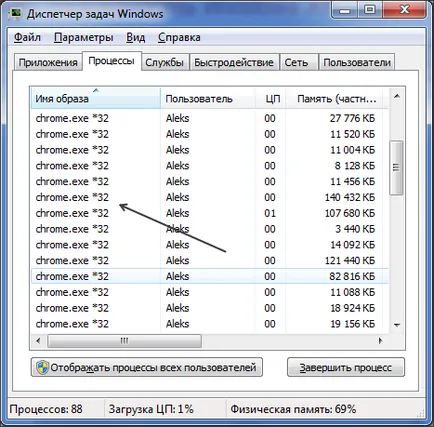Viewport: 434px width, 427px height.
Task: Sort by ЦП column header
Action: pyautogui.click(x=270, y=99)
